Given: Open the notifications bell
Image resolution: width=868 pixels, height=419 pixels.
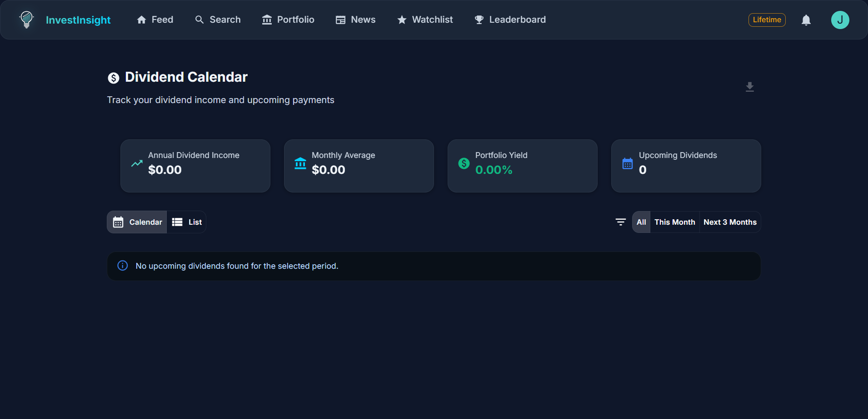Looking at the screenshot, I should pyautogui.click(x=806, y=20).
